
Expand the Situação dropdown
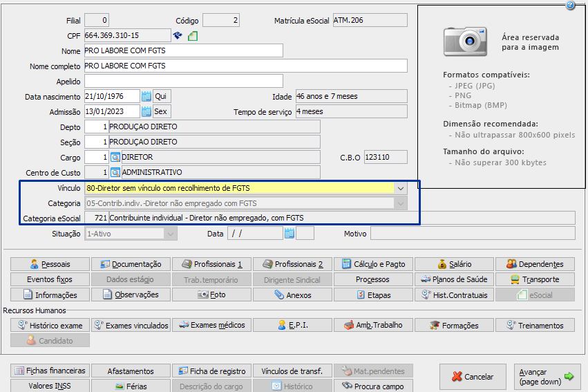(x=171, y=234)
